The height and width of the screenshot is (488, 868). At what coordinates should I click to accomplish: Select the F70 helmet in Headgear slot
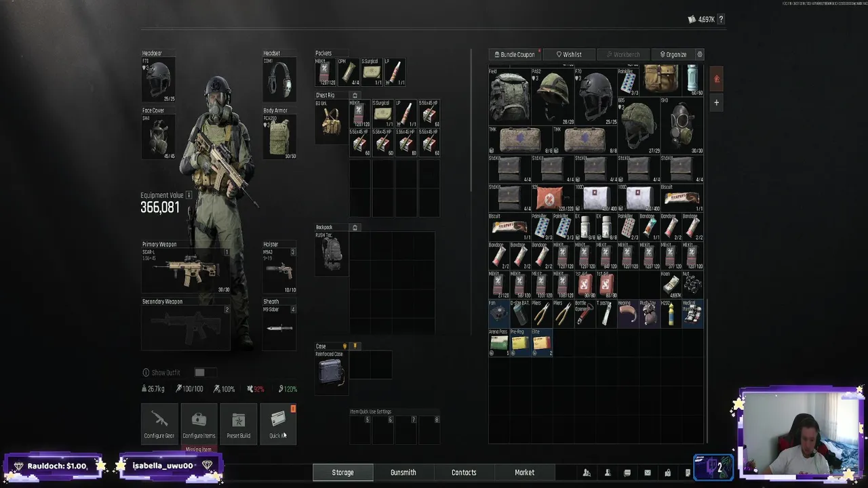point(159,80)
